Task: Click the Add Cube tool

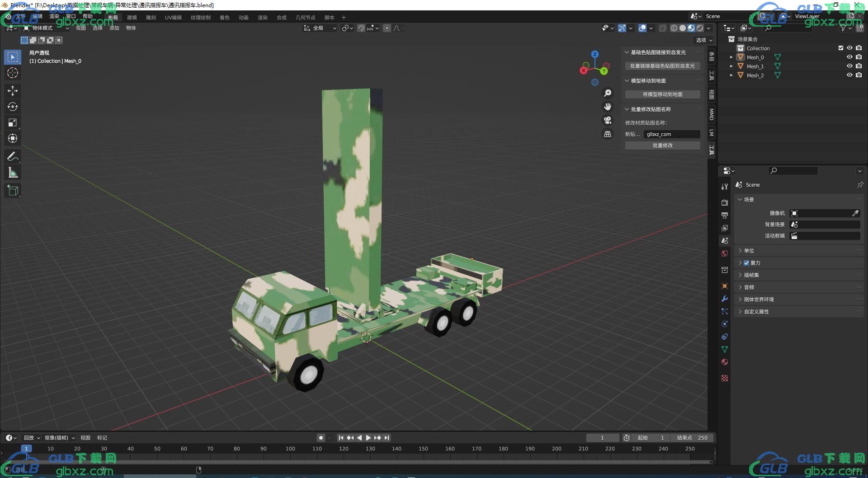Action: 13,191
